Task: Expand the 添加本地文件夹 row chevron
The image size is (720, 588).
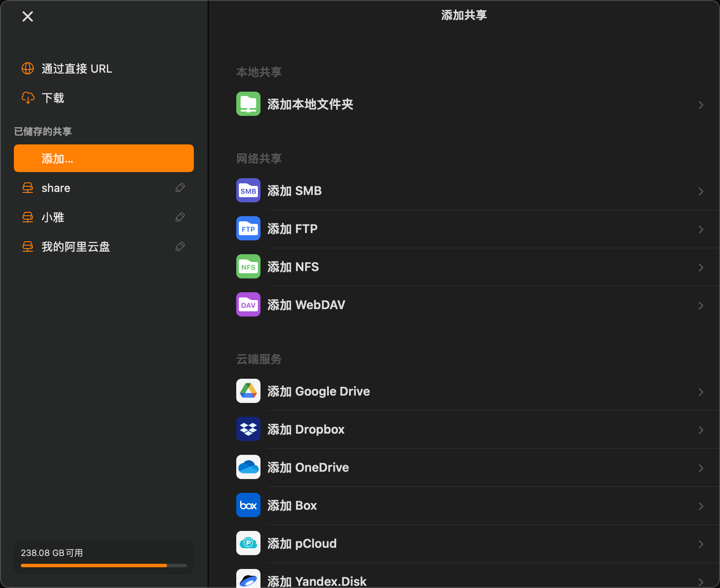Action: coord(701,105)
